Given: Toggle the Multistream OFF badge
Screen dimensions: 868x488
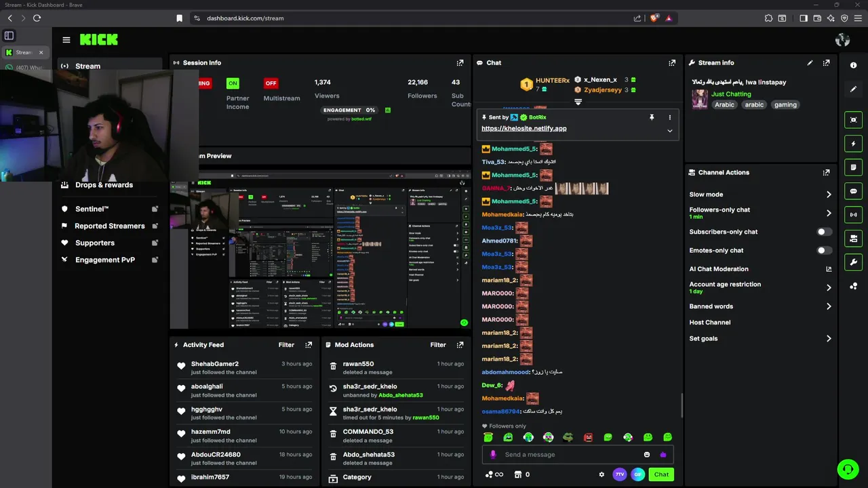Looking at the screenshot, I should (x=271, y=83).
